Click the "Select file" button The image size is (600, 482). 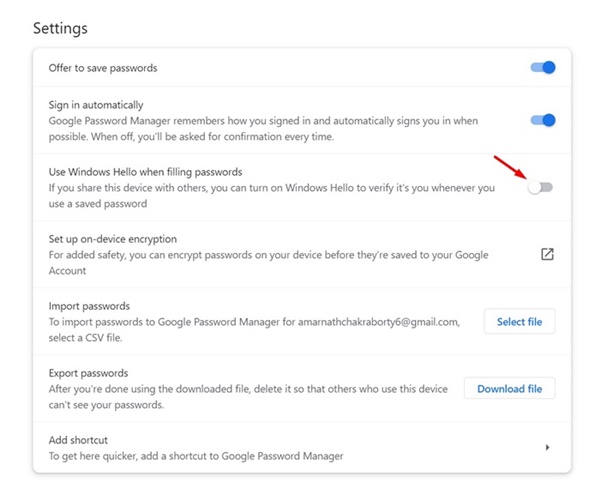click(x=519, y=322)
